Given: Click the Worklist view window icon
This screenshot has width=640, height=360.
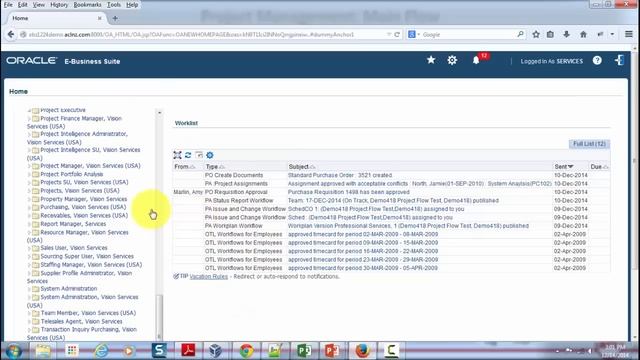Looking at the screenshot, I should [199, 155].
